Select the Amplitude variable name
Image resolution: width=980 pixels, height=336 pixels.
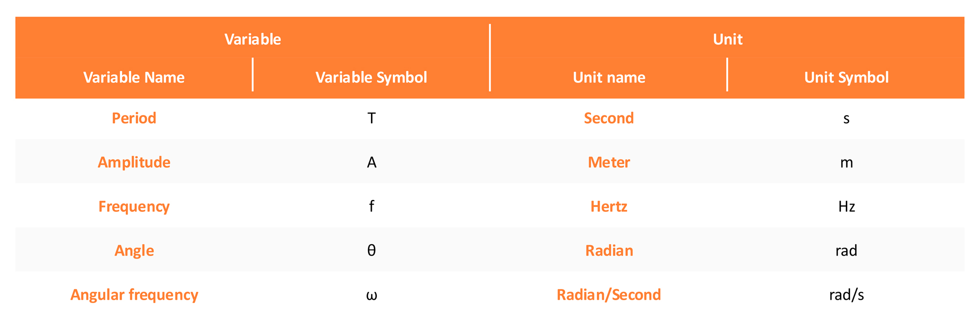(x=134, y=162)
